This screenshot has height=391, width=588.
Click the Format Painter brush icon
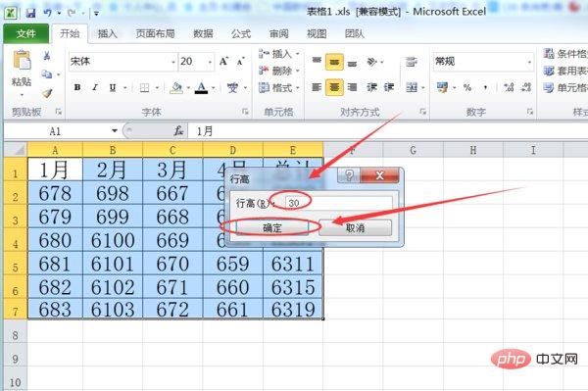[47, 93]
